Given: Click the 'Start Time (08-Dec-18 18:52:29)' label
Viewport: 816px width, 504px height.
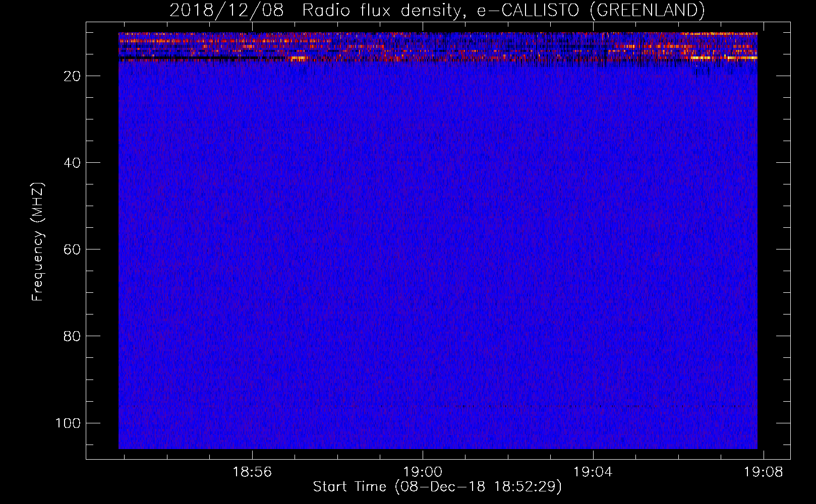Looking at the screenshot, I should click(437, 487).
